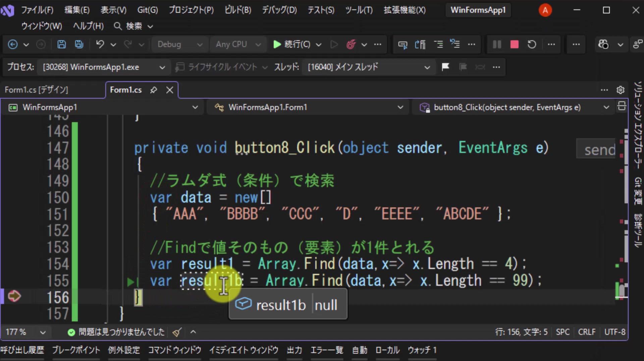The height and width of the screenshot is (361, 644).
Task: Click the breakpoint arrow marker at line 156
Action: click(14, 296)
